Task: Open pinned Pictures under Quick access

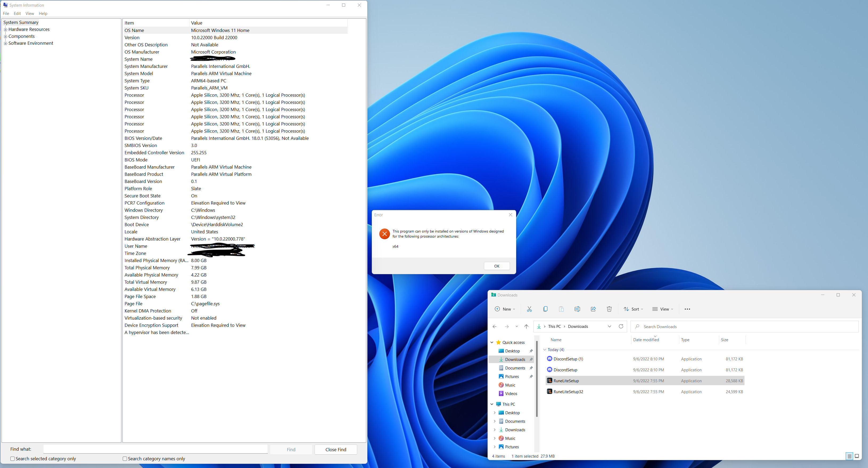Action: (512, 376)
